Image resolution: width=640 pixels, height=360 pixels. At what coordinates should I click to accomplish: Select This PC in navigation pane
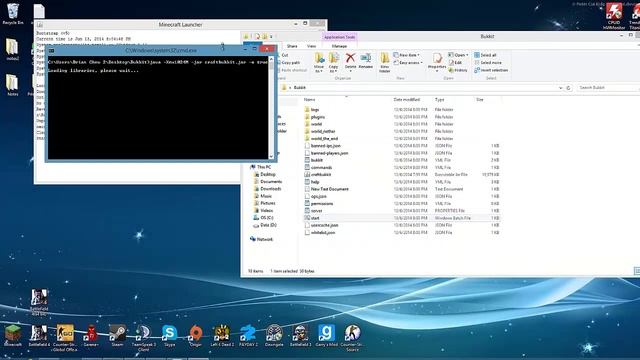(260, 167)
